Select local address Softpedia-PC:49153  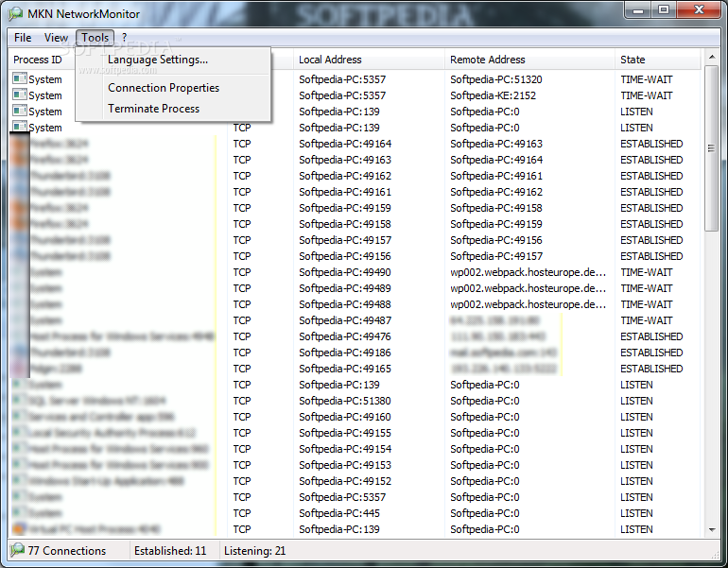345,465
